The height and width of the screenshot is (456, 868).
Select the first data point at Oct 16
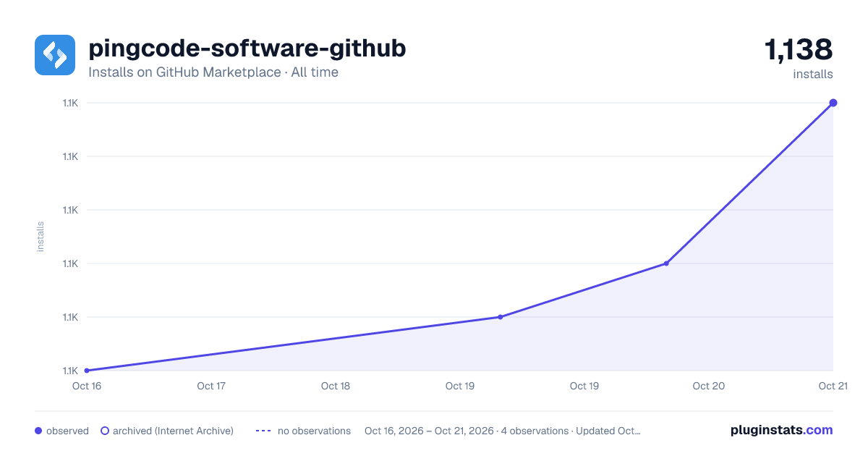tap(87, 371)
